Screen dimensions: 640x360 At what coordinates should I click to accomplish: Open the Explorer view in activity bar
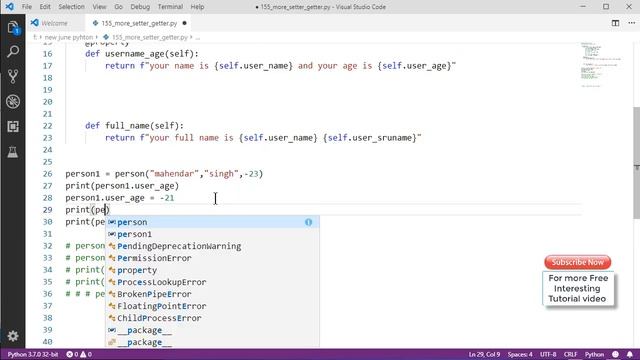13,28
